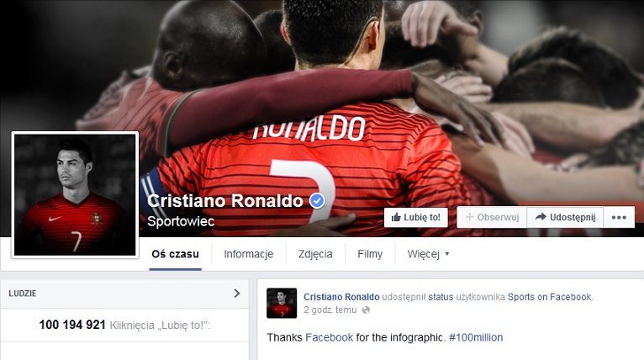Open the Sports on Facebook link

coord(550,297)
